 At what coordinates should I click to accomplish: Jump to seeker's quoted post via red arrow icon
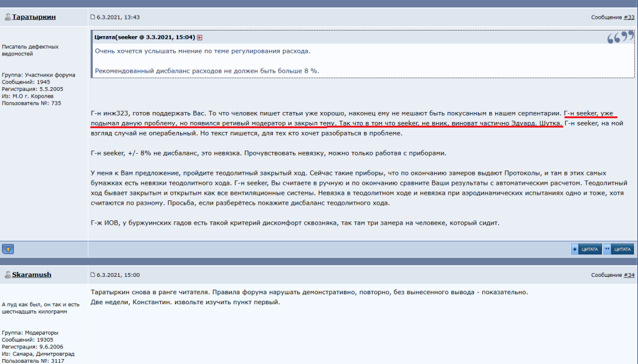[200, 37]
